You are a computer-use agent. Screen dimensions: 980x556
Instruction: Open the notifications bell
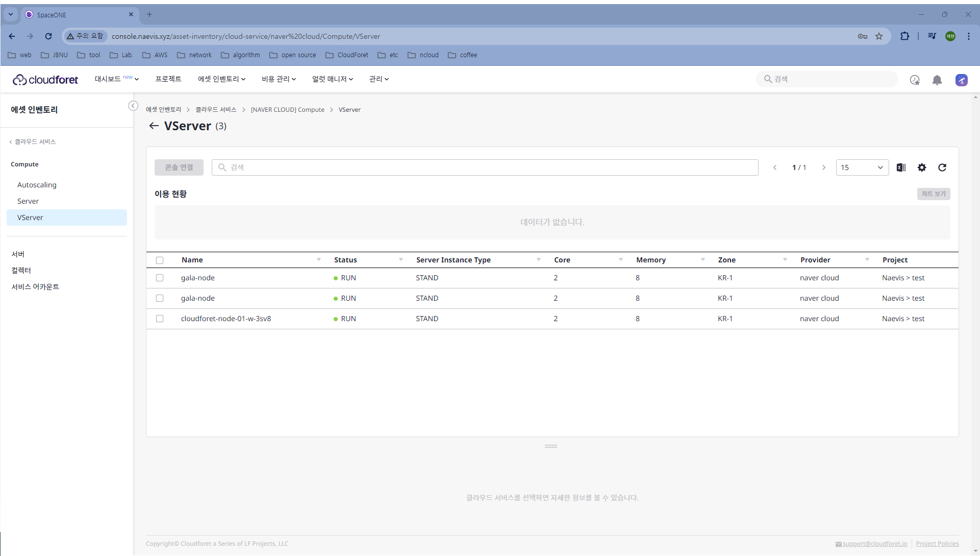pyautogui.click(x=937, y=80)
